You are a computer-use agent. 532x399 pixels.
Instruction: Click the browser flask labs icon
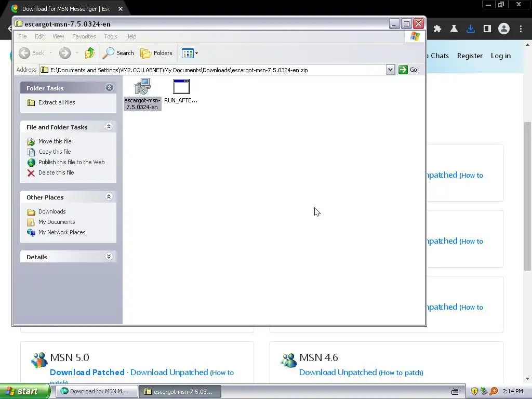454,29
